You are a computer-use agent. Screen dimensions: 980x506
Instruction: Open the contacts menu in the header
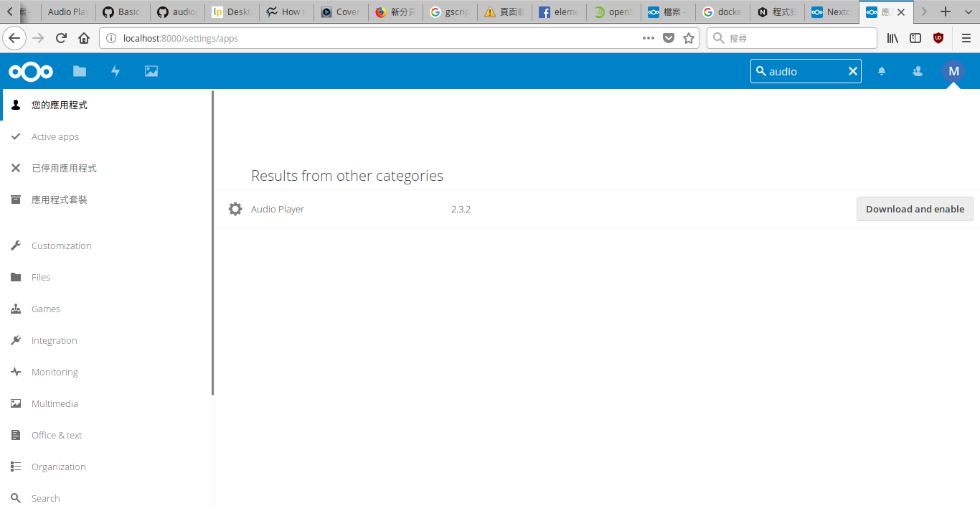point(917,71)
